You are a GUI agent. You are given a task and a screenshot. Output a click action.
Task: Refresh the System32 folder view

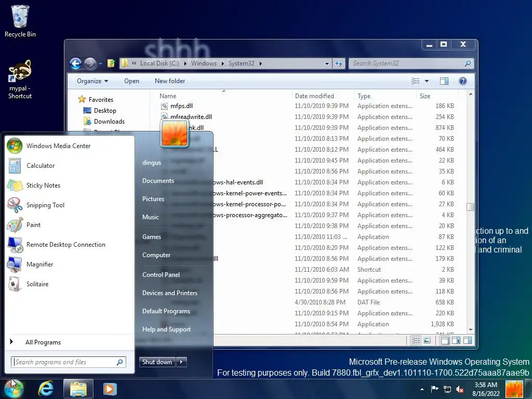[x=339, y=63]
